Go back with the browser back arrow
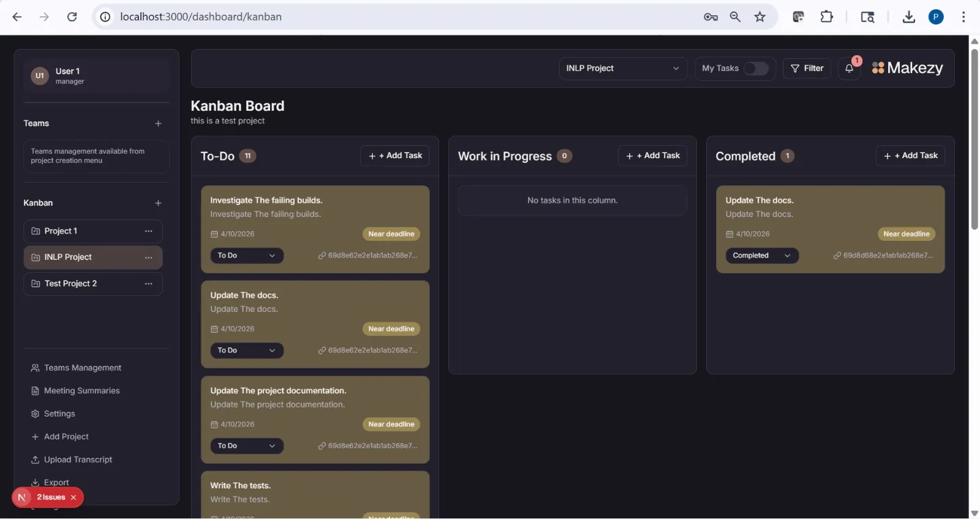This screenshot has height=519, width=980. [17, 17]
